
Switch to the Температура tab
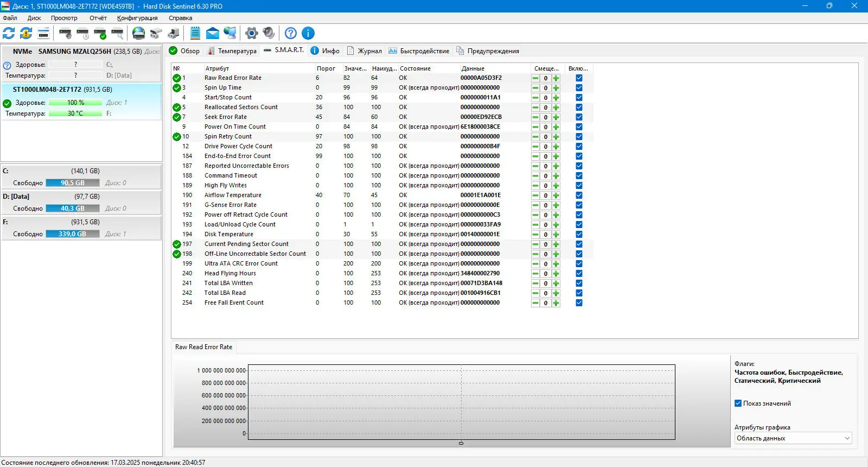pos(232,51)
